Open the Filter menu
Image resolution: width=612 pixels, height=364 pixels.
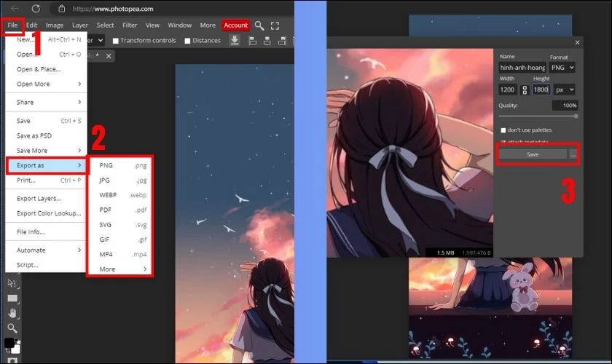[x=130, y=25]
